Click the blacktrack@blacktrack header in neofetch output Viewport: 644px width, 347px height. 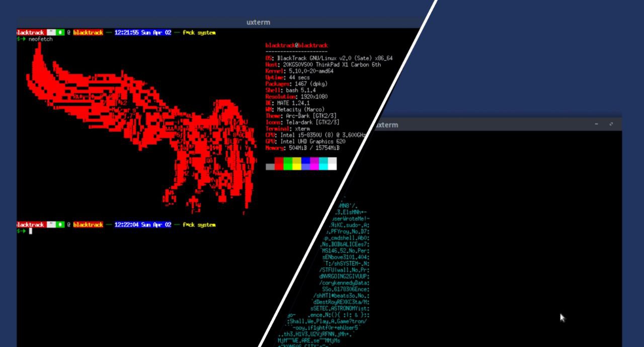pyautogui.click(x=296, y=46)
